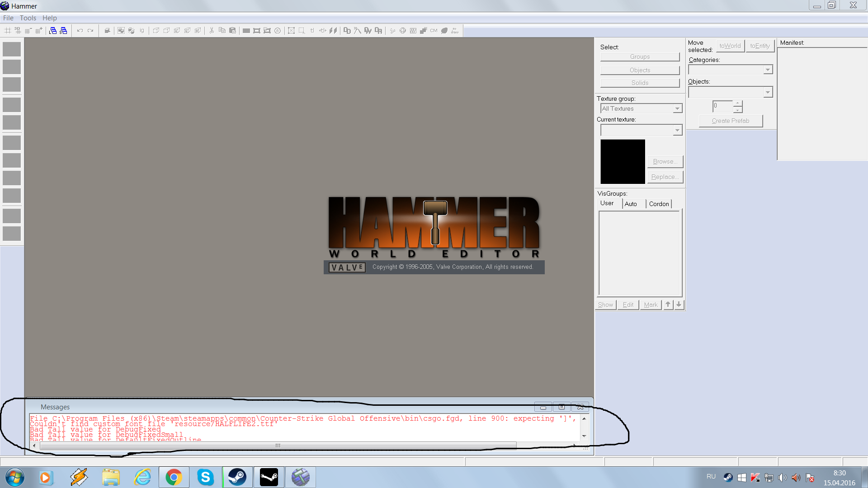
Task: Click the displacement mask striped icon
Action: [413, 31]
